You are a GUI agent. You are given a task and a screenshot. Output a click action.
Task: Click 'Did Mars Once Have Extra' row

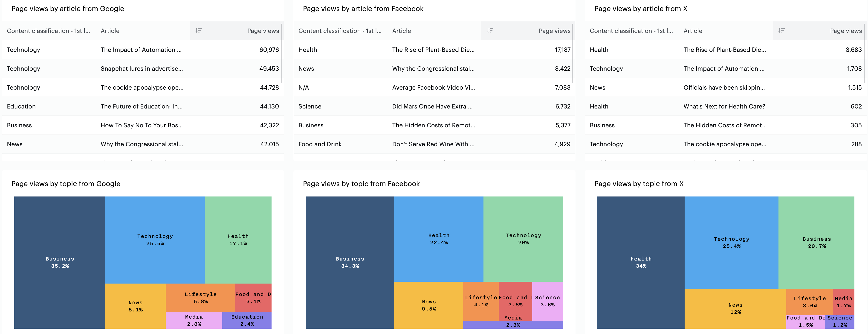point(432,106)
